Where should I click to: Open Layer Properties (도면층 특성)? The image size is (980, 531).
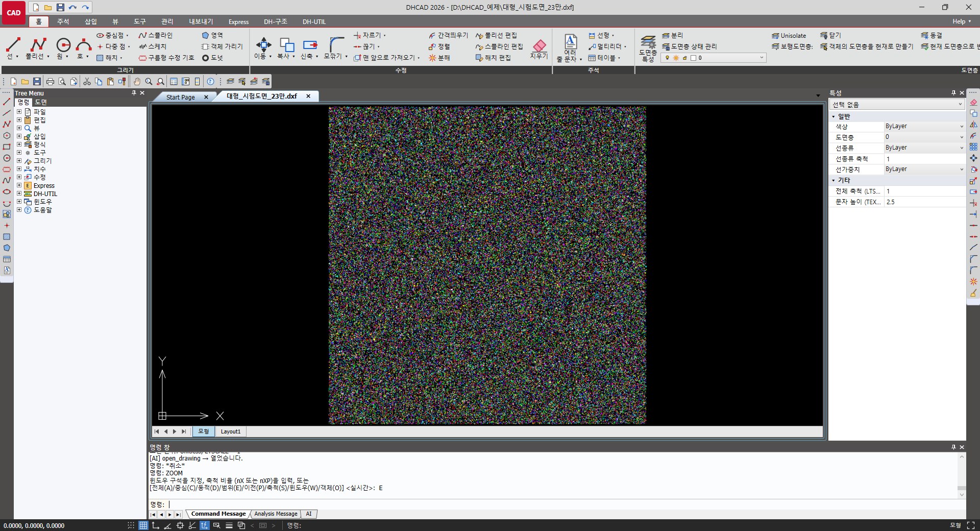point(648,49)
